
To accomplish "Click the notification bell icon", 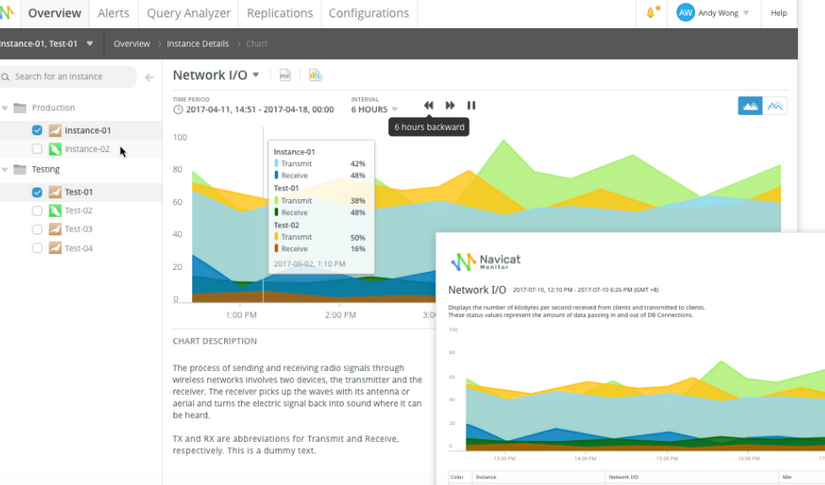I will click(651, 13).
